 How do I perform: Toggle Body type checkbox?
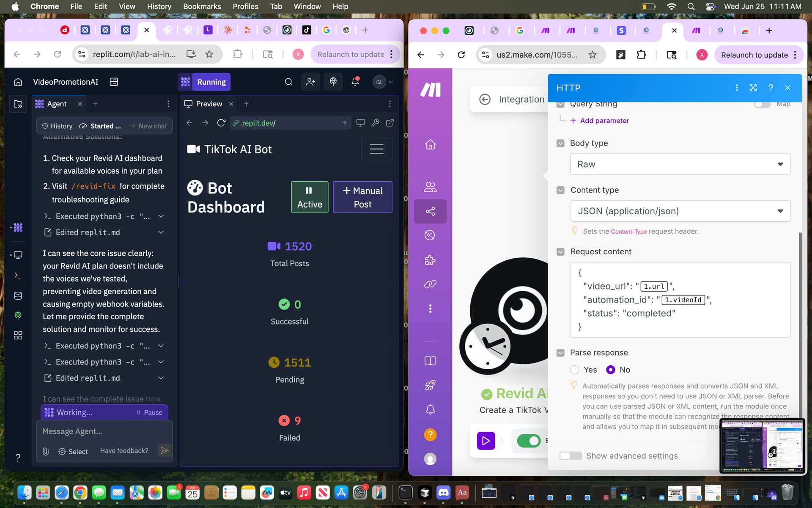[x=560, y=144]
